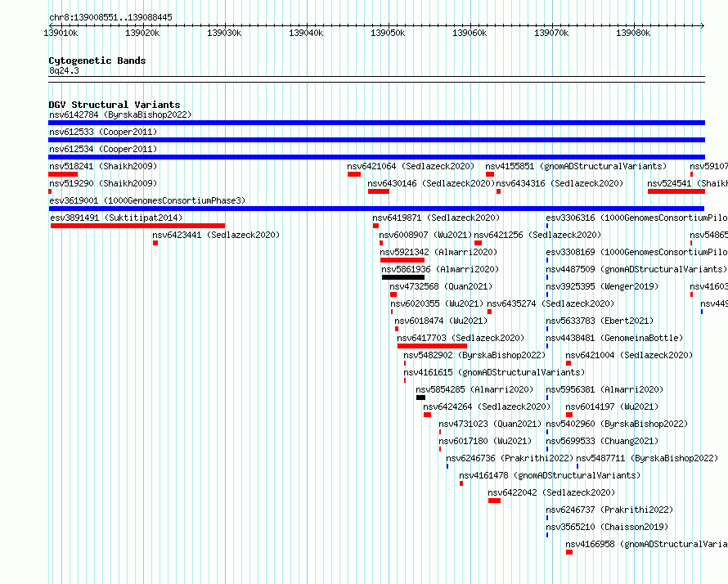
Task: Click nsv5482902 (ByrskaBishop2022) label
Action: [x=474, y=355]
